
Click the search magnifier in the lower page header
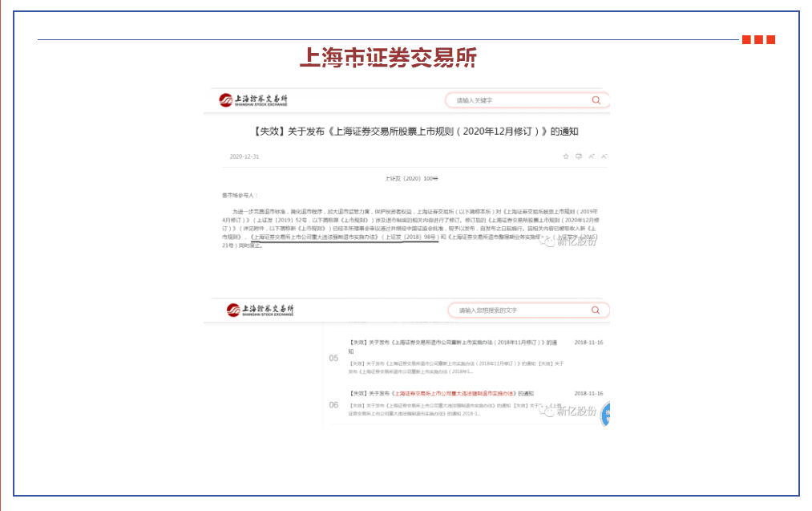[x=596, y=310]
